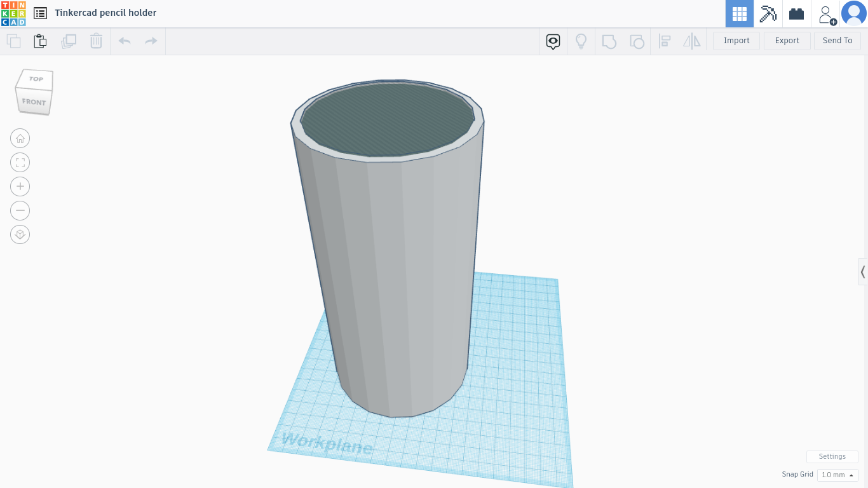The height and width of the screenshot is (488, 868).
Task: Zoom out with minus button
Action: point(20,210)
